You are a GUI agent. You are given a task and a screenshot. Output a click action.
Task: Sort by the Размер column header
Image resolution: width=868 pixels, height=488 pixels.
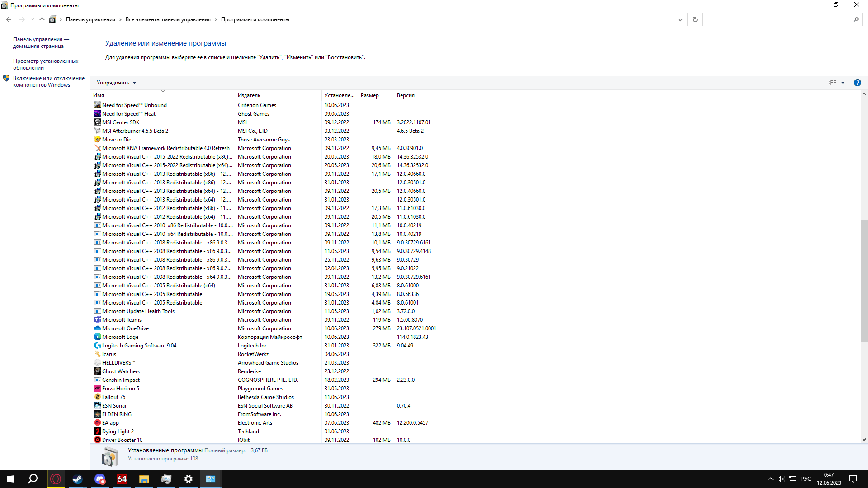(x=376, y=95)
